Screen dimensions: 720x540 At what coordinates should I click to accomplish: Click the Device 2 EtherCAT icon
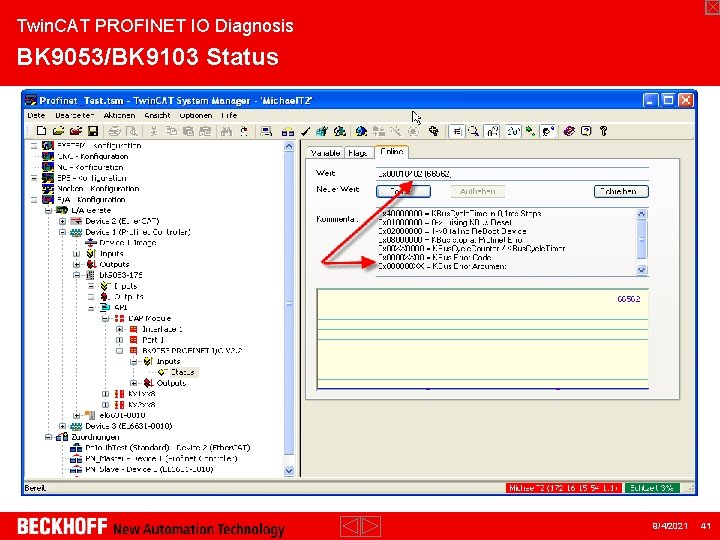76,221
